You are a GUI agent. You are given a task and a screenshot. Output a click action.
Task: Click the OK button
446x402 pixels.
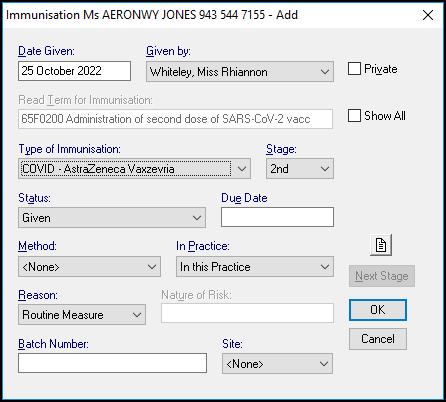pos(378,310)
